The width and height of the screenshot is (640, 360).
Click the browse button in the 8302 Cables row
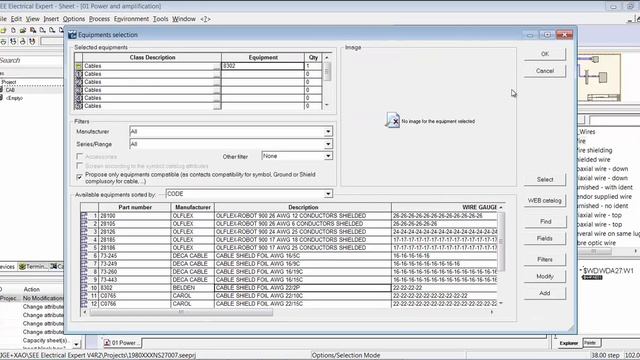217,66
